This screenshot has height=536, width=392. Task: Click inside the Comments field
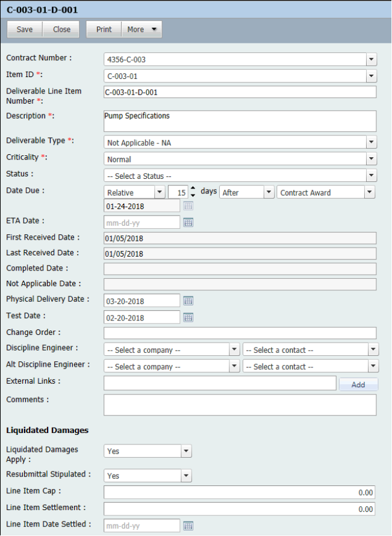tap(240, 405)
